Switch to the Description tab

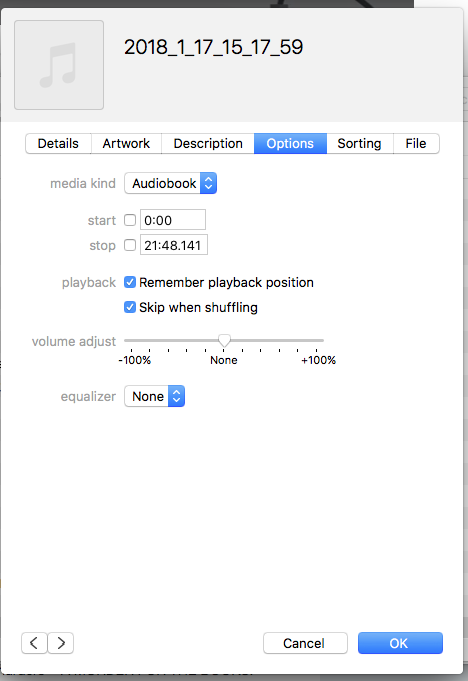point(208,143)
